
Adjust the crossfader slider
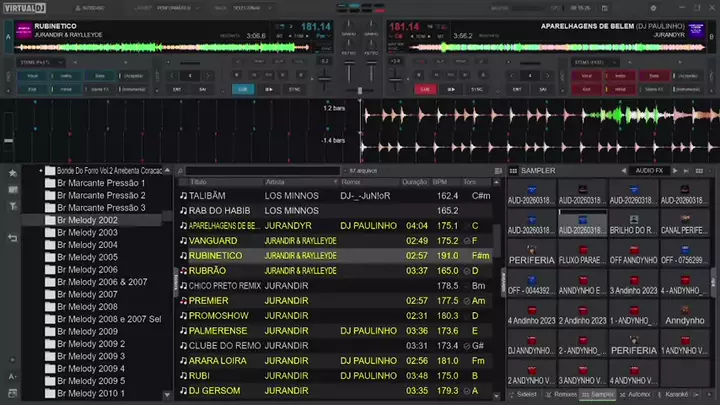pos(360,90)
